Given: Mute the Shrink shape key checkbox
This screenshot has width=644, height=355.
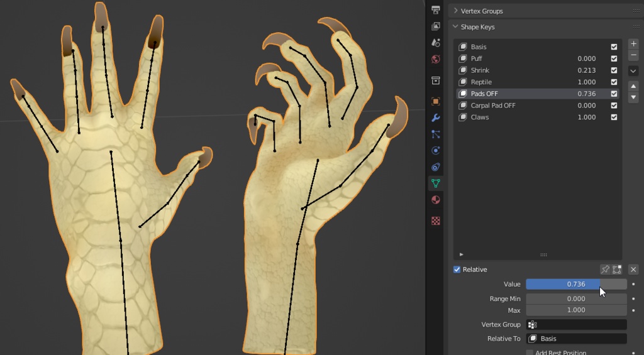Looking at the screenshot, I should pyautogui.click(x=614, y=70).
